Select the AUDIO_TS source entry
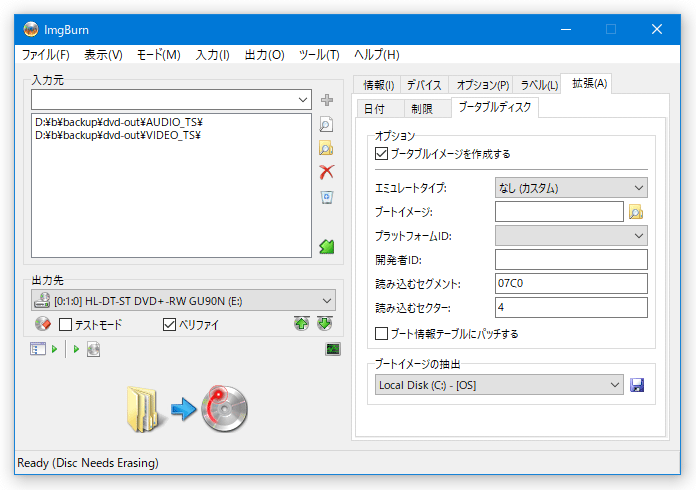696x490 pixels. tap(119, 122)
